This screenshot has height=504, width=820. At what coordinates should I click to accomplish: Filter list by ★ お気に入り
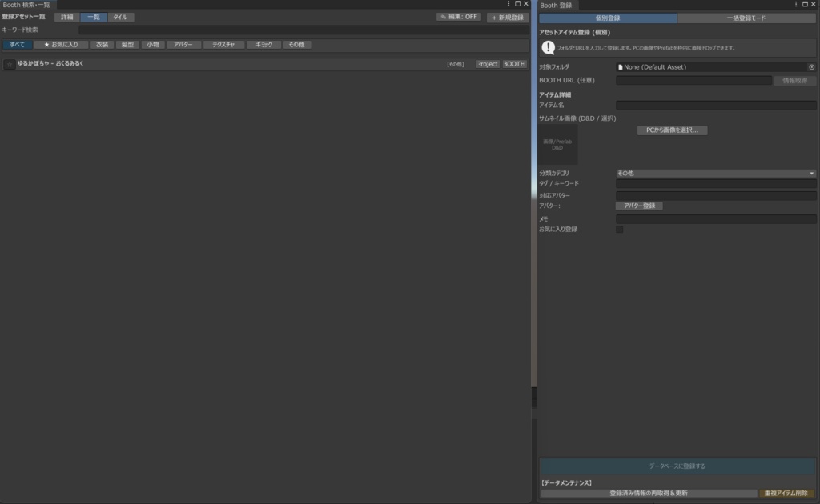point(61,44)
